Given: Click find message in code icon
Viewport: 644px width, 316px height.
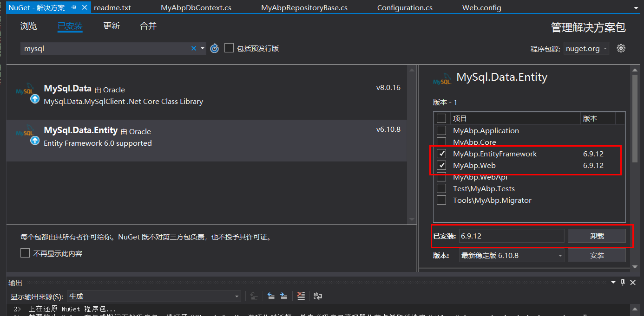Looking at the screenshot, I should tap(254, 296).
